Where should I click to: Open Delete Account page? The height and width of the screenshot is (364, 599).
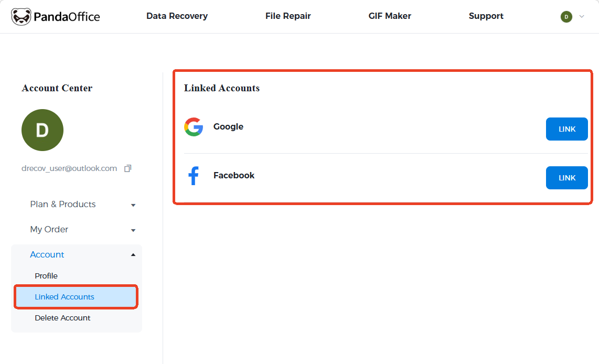pos(62,318)
